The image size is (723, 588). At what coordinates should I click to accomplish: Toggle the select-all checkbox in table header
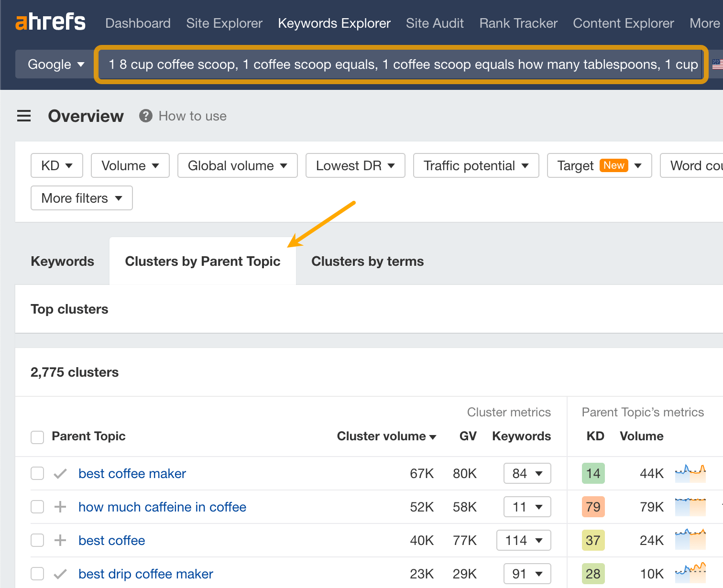(37, 437)
